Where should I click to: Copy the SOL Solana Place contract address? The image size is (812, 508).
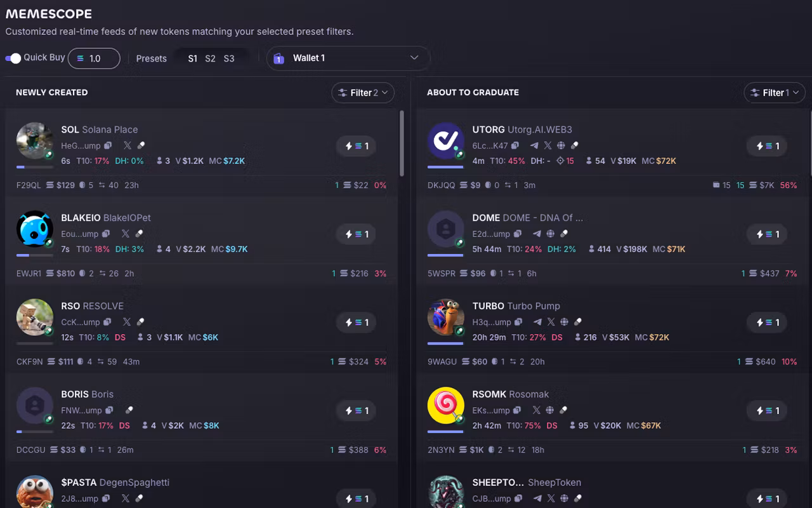(x=108, y=145)
